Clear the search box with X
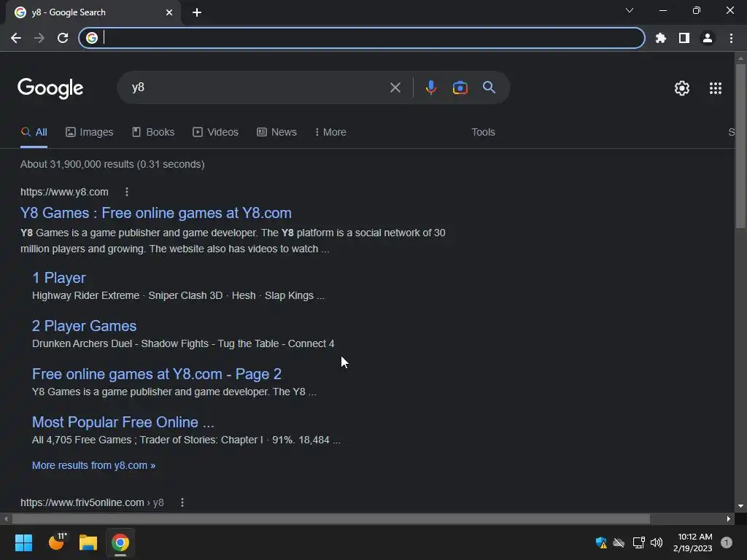Image resolution: width=747 pixels, height=560 pixels. [395, 87]
